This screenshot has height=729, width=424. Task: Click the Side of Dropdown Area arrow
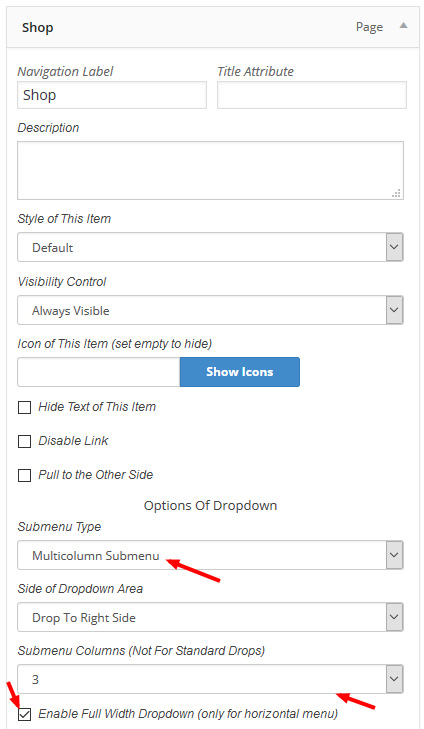pos(394,617)
